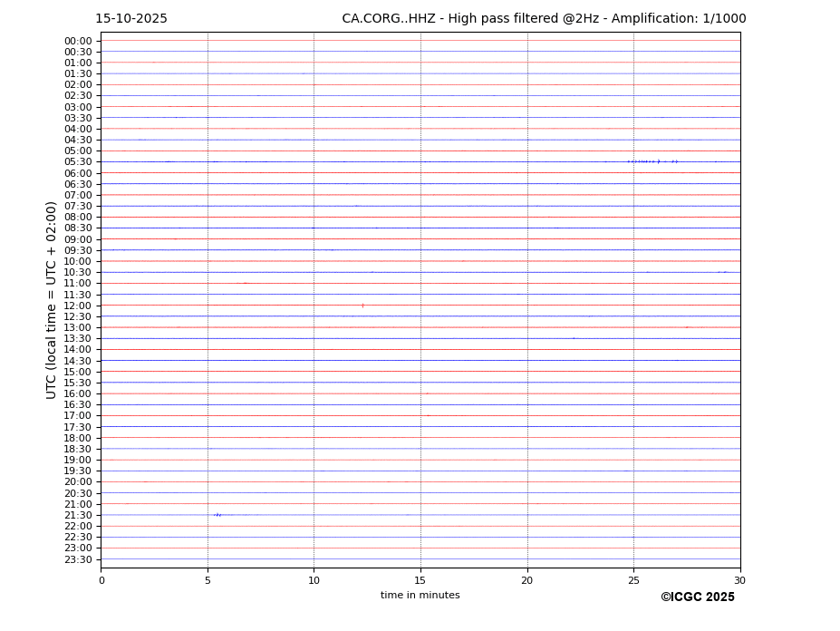
Task: Click the 00:00 time label
Action: [x=78, y=41]
